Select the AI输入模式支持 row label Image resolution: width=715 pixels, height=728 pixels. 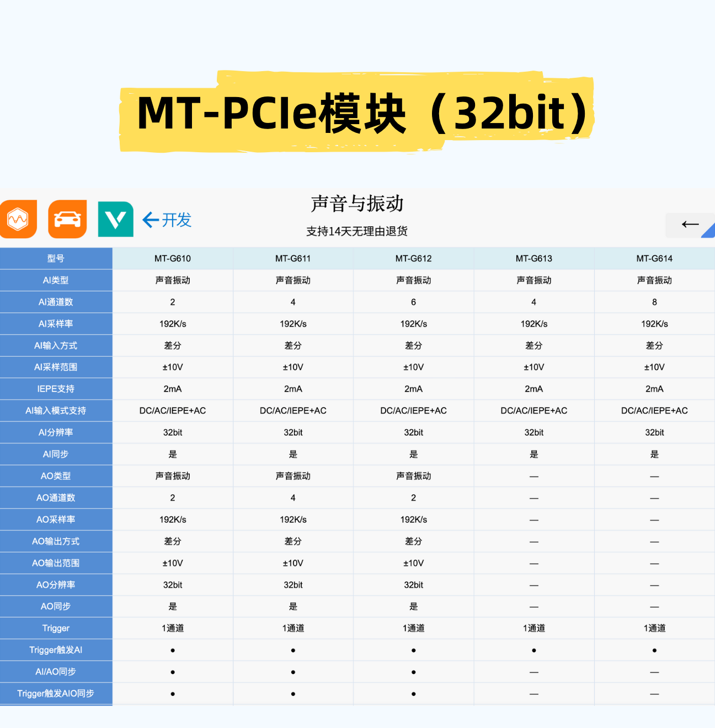tap(56, 411)
